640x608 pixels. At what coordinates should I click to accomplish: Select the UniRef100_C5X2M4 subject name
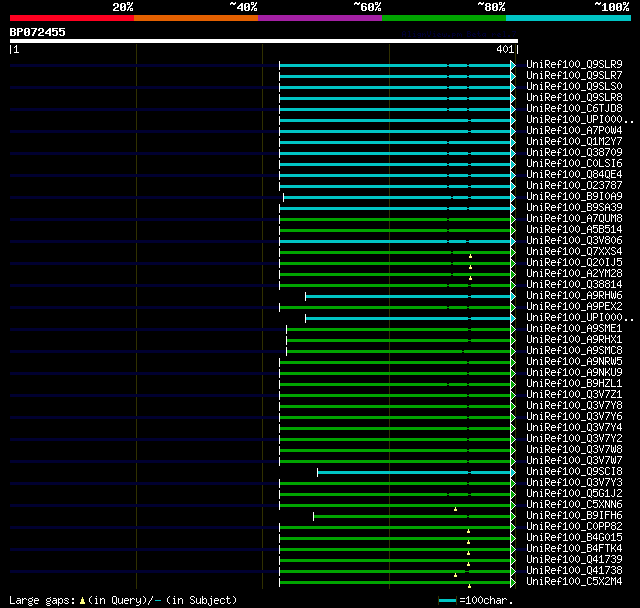point(574,582)
